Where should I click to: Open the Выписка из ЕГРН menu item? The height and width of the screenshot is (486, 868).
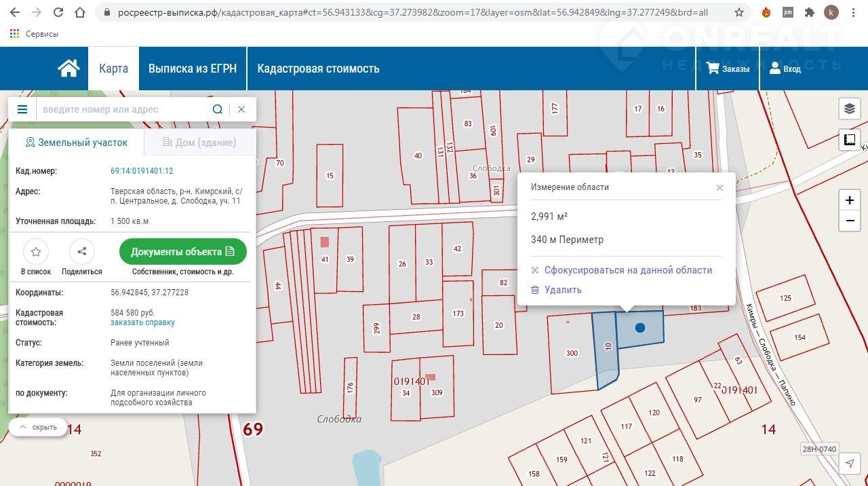coord(193,69)
